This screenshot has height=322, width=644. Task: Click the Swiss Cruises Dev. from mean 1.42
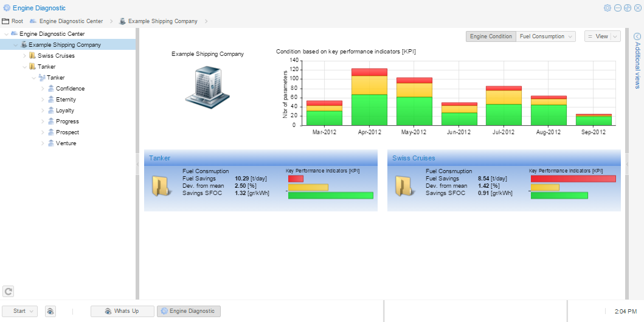[484, 186]
